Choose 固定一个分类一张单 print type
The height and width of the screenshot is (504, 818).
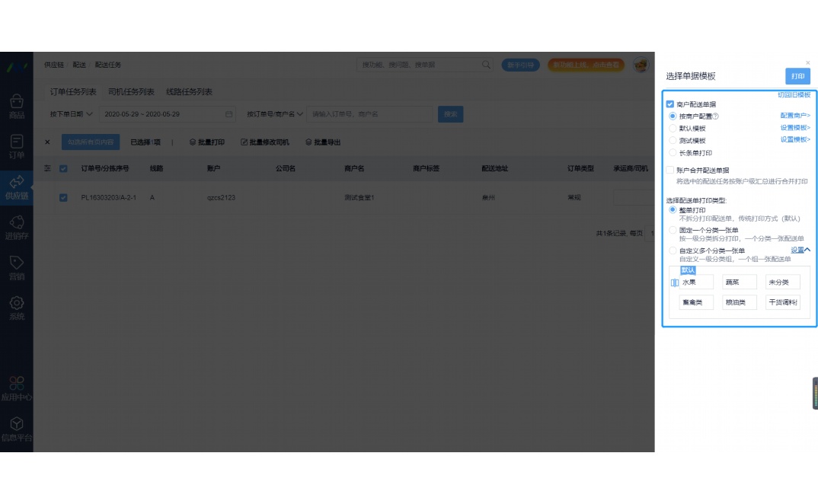pos(673,230)
